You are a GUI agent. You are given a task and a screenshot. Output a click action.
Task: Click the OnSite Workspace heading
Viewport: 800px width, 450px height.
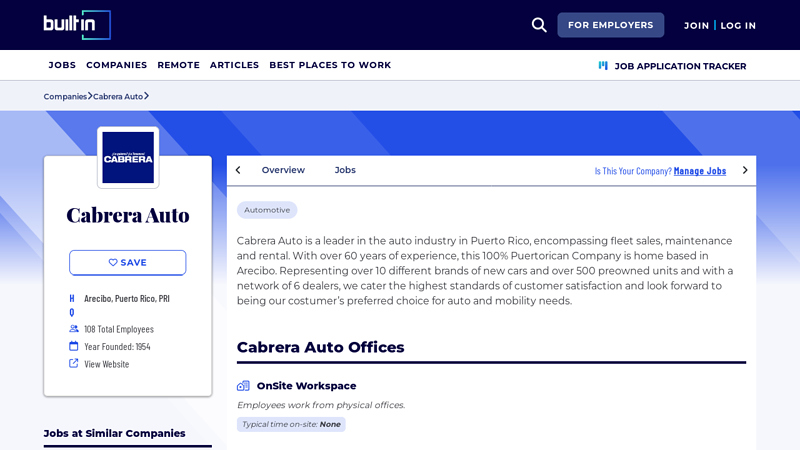[x=306, y=386]
